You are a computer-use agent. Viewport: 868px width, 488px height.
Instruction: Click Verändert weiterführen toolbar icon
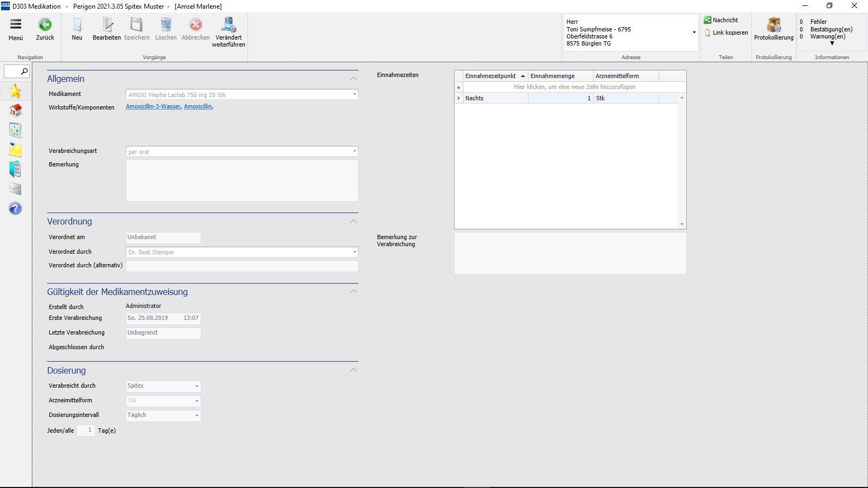228,25
